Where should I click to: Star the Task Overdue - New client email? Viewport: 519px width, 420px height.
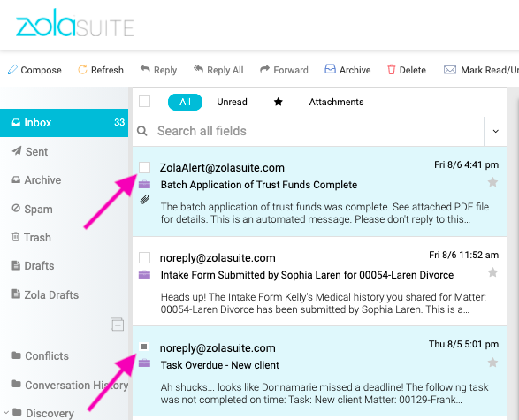[492, 363]
